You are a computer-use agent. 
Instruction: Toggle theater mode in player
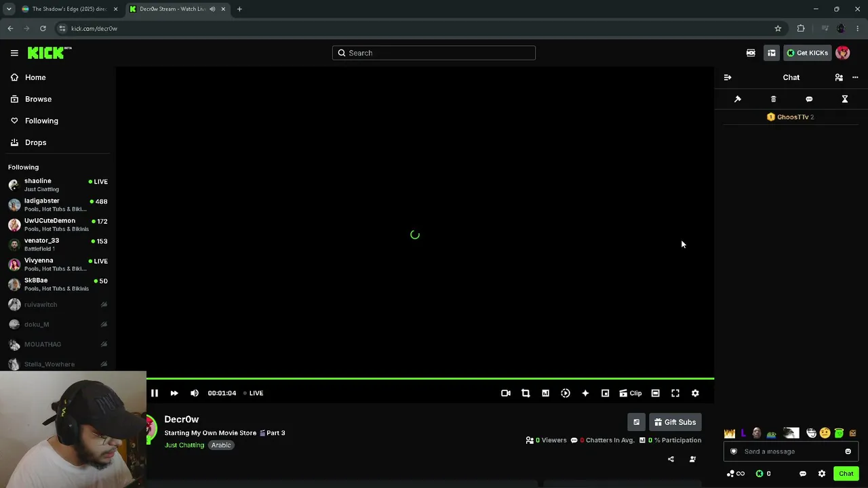pos(655,393)
